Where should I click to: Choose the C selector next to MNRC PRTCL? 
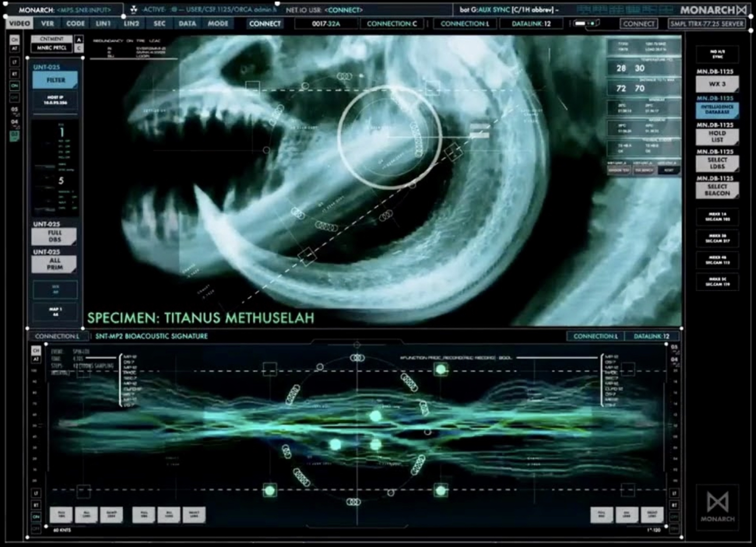click(79, 48)
